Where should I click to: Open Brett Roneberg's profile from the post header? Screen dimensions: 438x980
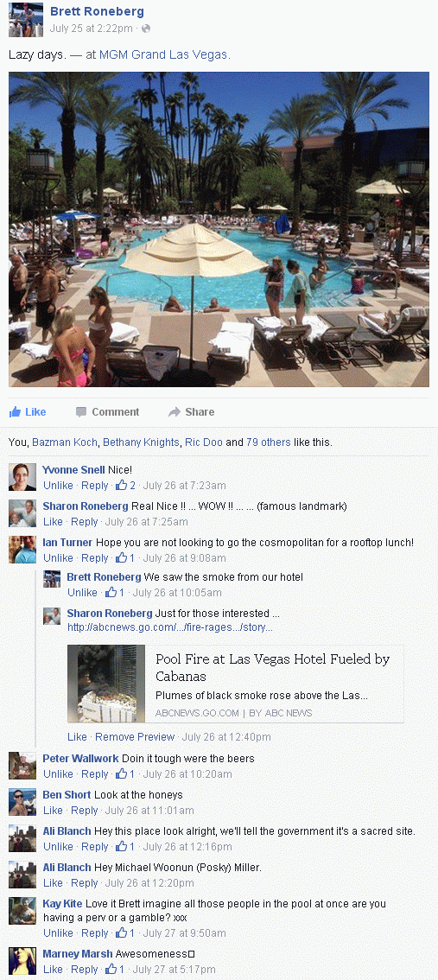pos(97,12)
